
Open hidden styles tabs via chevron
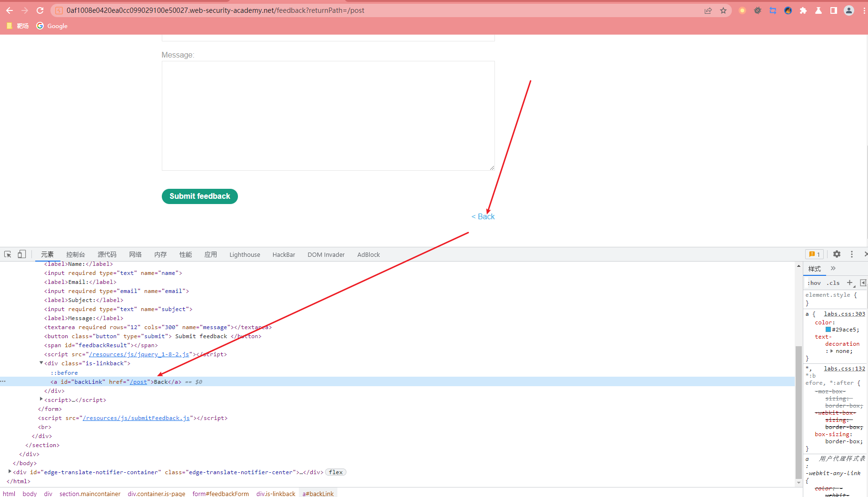point(833,268)
